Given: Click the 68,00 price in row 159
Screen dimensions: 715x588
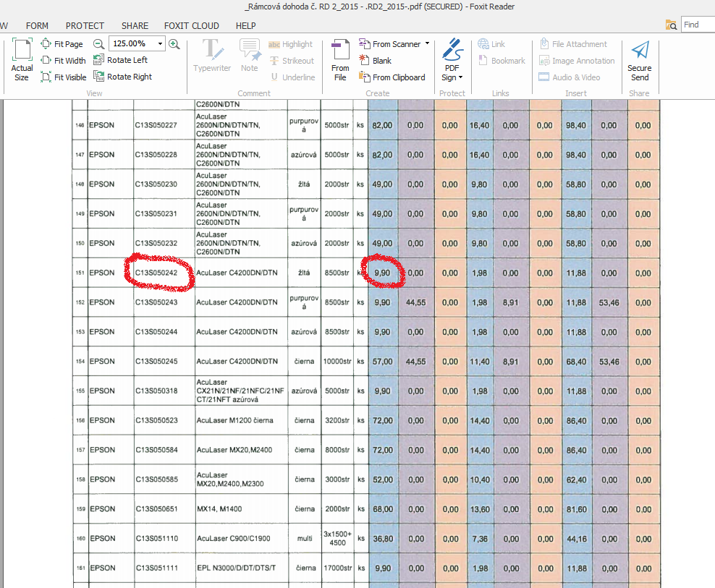Looking at the screenshot, I should [383, 509].
